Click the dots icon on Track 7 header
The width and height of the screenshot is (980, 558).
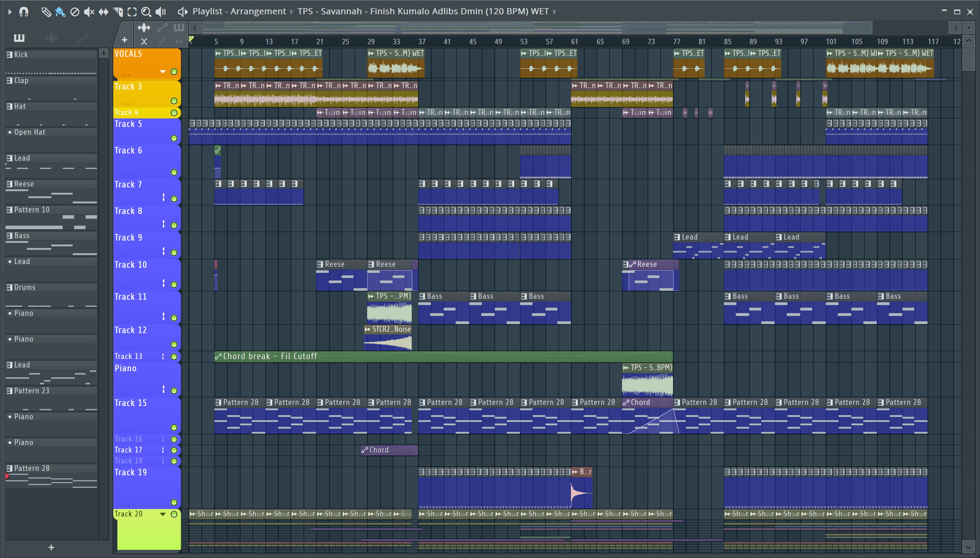tap(164, 197)
